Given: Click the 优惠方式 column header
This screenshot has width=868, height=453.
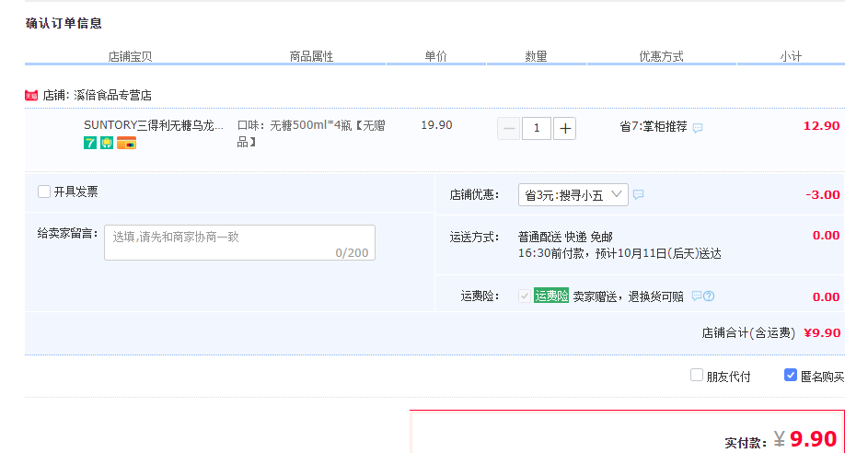Looking at the screenshot, I should (662, 56).
